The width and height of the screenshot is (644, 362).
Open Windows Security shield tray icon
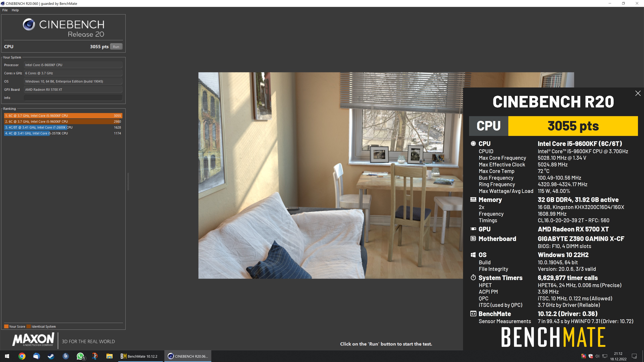pos(591,356)
